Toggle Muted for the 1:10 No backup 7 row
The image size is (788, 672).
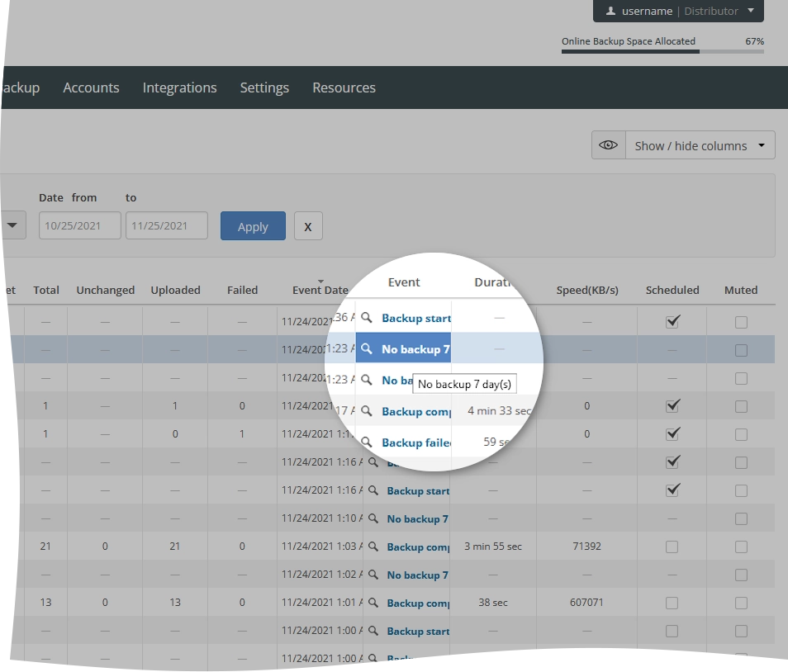[x=741, y=518]
